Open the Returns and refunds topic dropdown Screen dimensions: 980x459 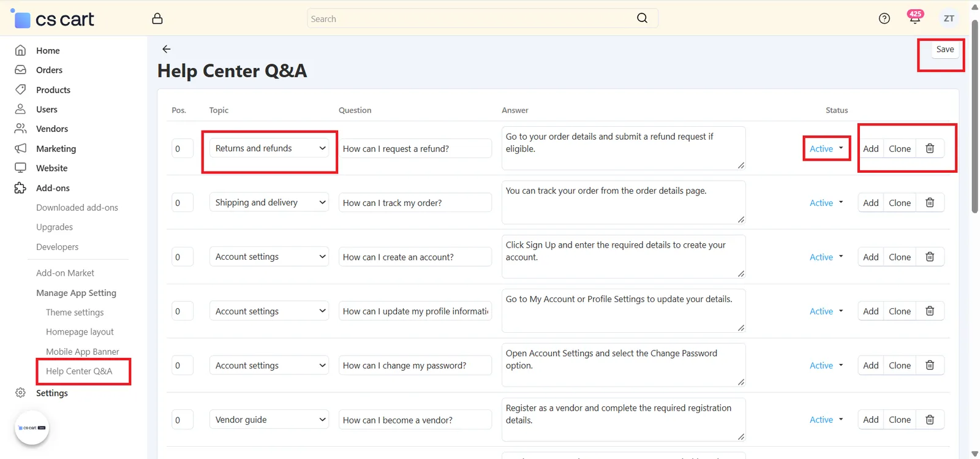pyautogui.click(x=269, y=148)
